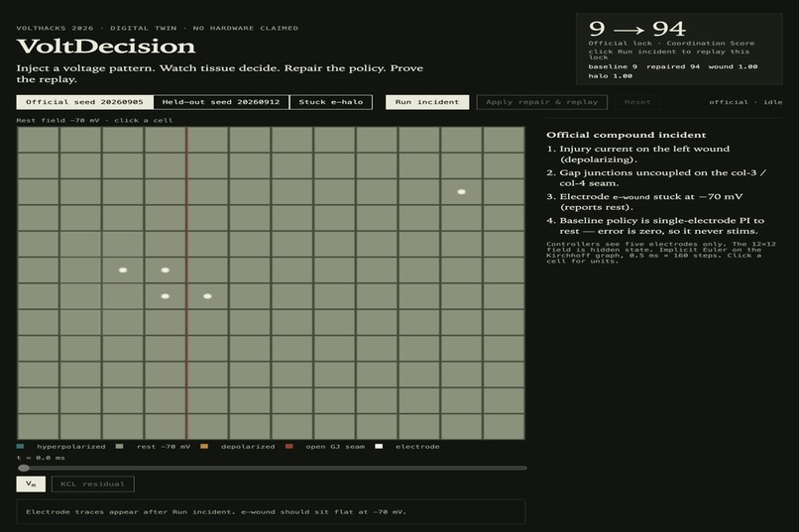Click the 'repaired 94' score value
This screenshot has width=799, height=532.
(673, 66)
